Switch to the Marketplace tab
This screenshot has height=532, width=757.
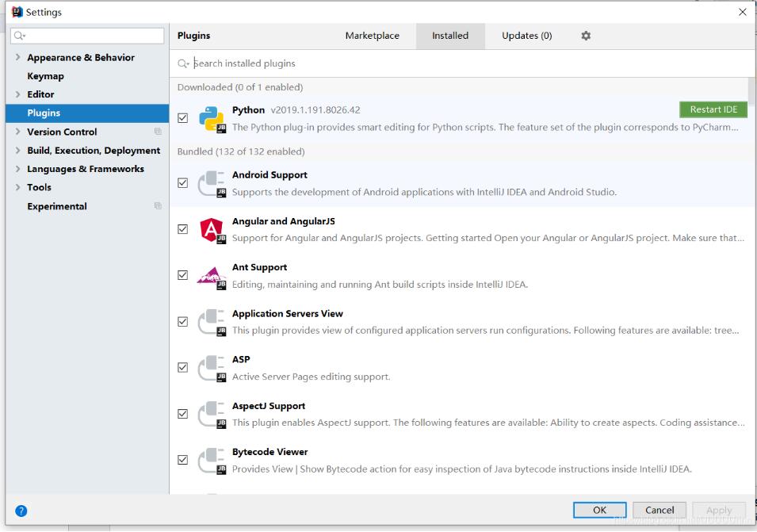point(372,36)
